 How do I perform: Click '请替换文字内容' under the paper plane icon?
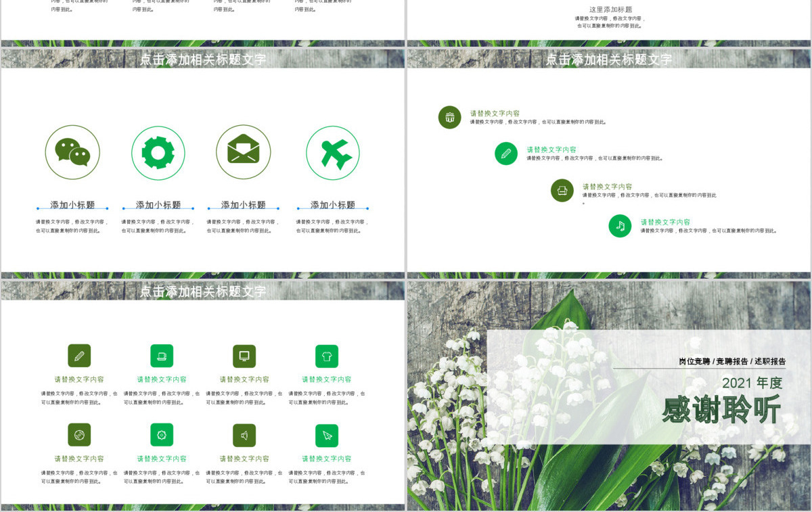327,459
